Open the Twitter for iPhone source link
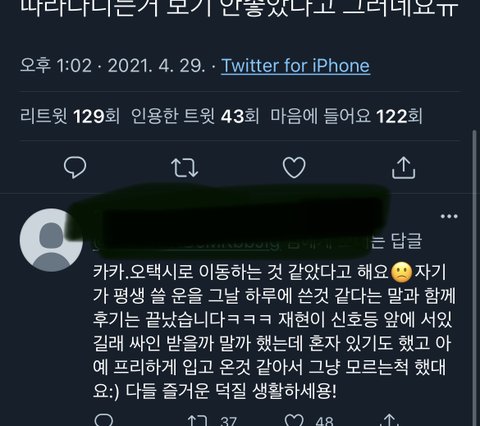This screenshot has height=426, width=480. click(295, 65)
